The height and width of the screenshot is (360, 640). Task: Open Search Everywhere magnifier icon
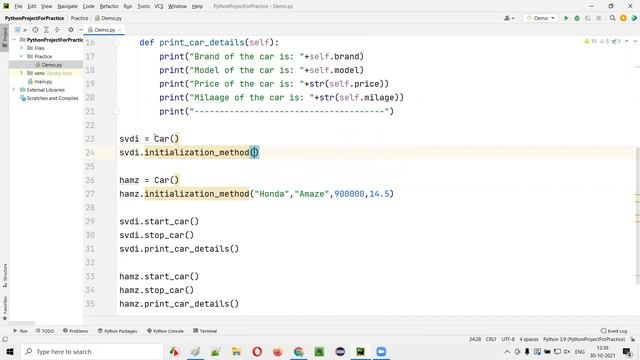pos(612,18)
